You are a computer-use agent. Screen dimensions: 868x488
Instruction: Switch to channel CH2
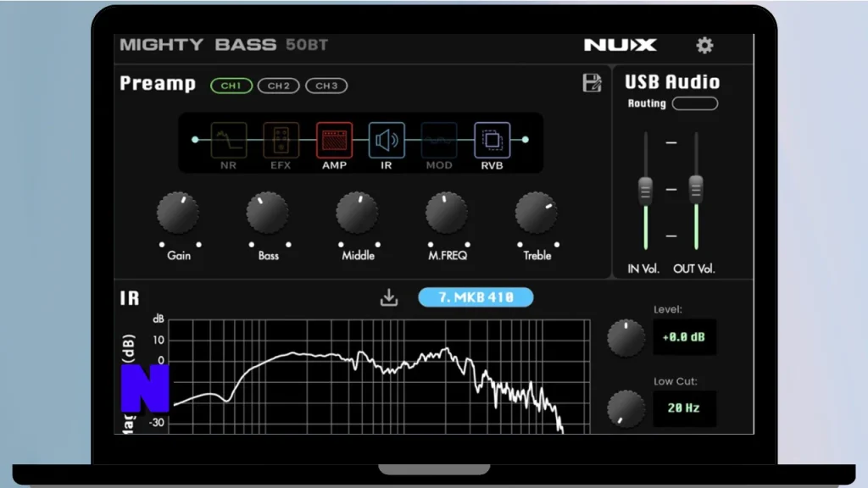(x=278, y=86)
